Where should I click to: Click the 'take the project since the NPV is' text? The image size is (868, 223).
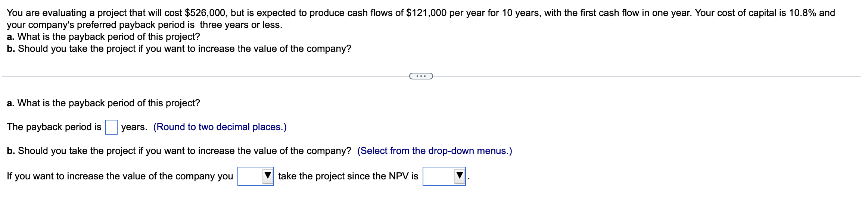[348, 176]
